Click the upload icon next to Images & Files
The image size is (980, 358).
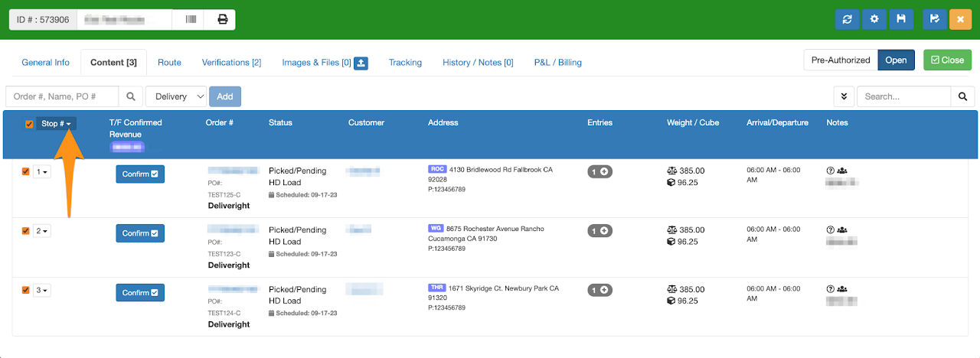[361, 63]
